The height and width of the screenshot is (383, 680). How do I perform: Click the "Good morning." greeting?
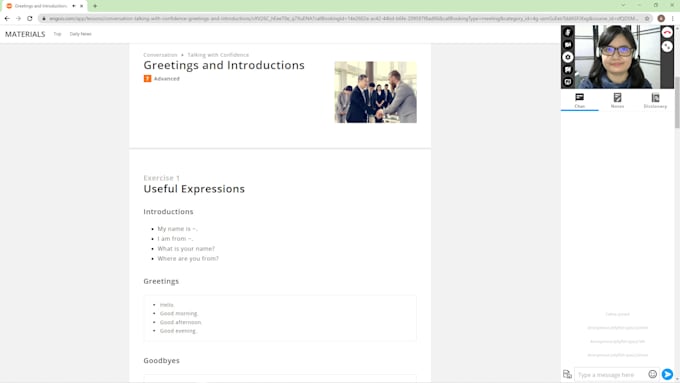coord(179,313)
